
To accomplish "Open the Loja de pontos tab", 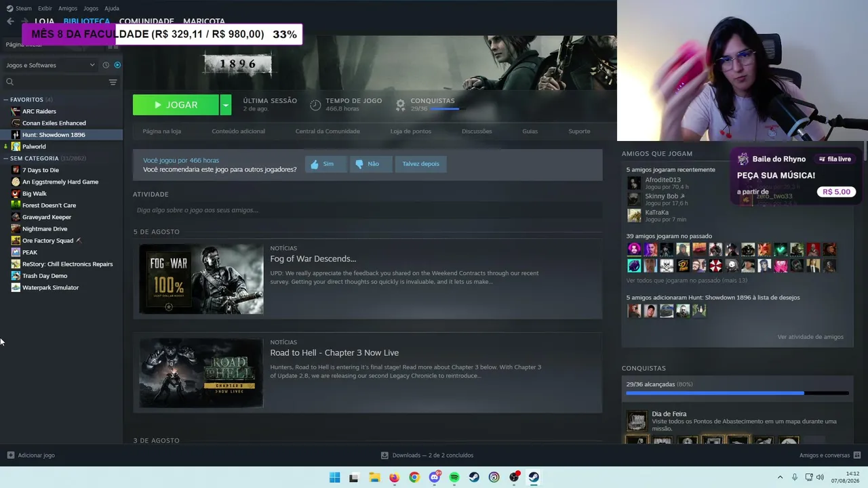I will (410, 131).
